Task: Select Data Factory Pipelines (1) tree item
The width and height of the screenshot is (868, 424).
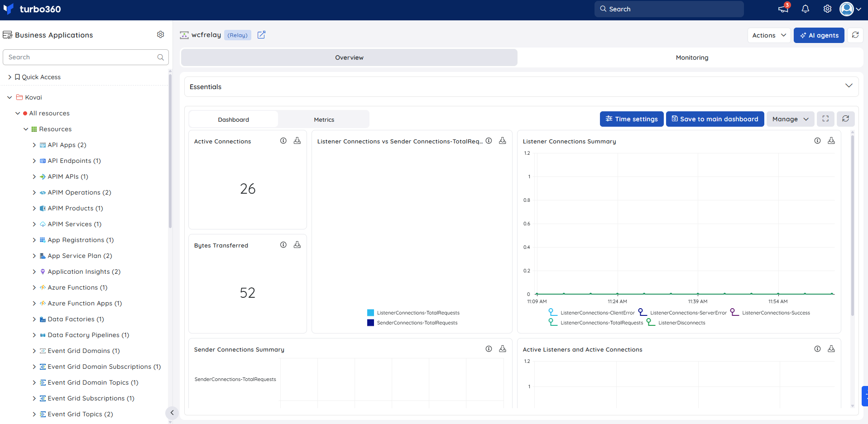Action: [x=88, y=335]
